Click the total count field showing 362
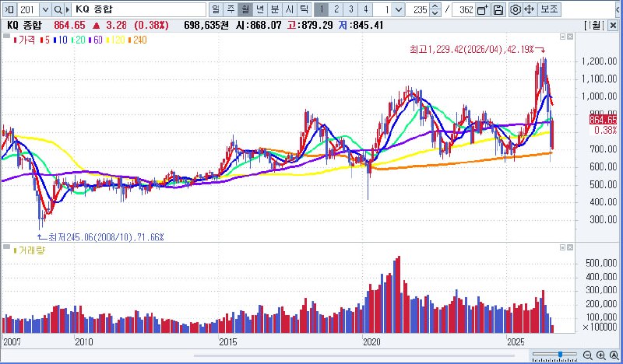 tap(463, 10)
